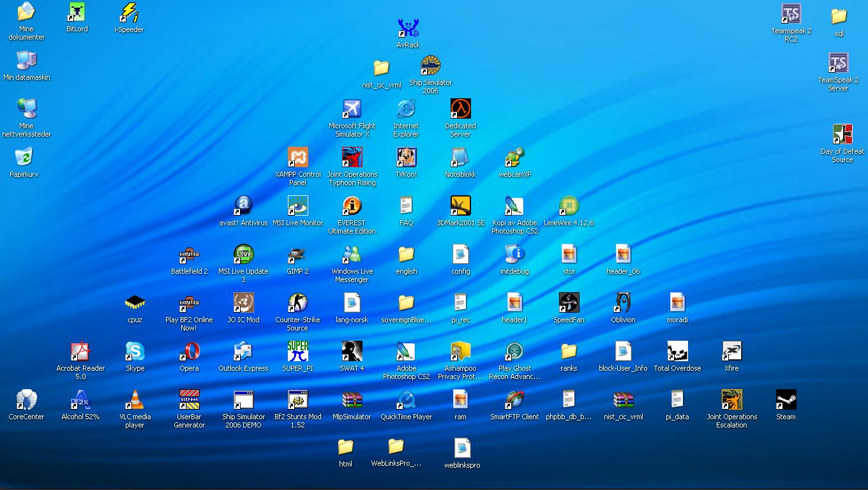Open EVEREST Ultimate Edition shortcut
Image resolution: width=868 pixels, height=490 pixels.
[352, 206]
